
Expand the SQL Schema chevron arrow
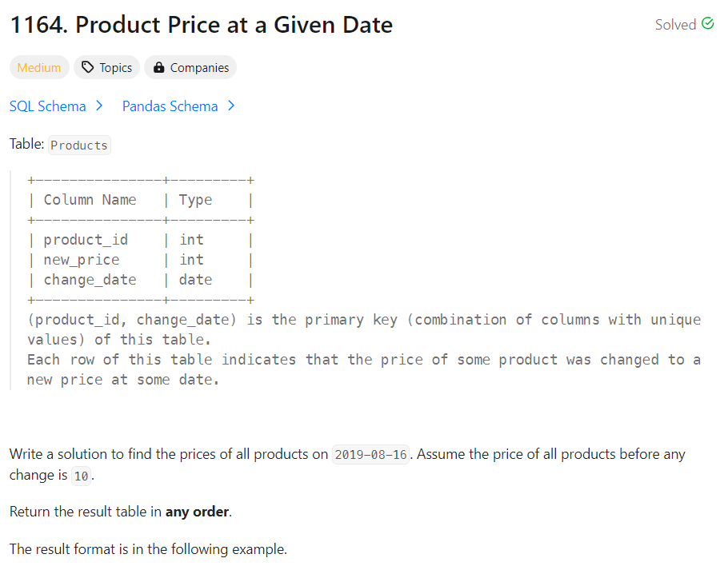coord(98,106)
